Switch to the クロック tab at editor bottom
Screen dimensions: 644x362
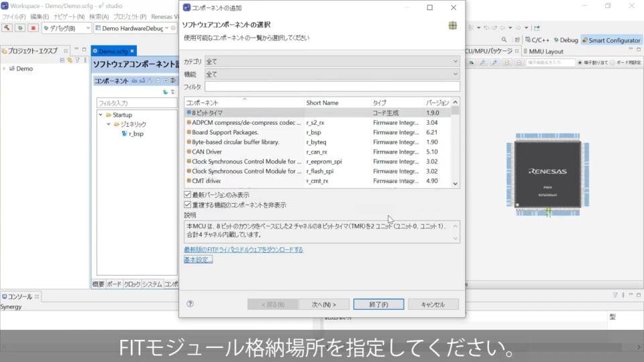point(132,284)
